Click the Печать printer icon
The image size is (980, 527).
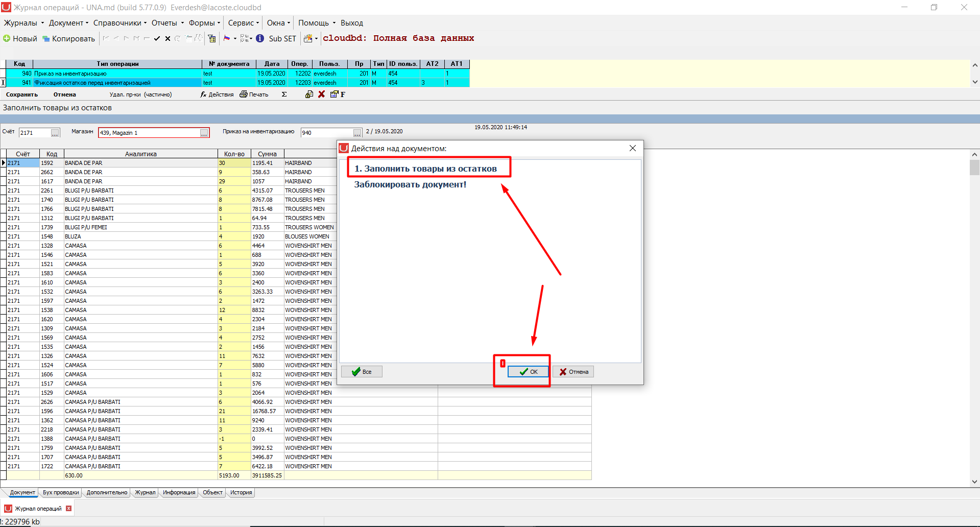[244, 94]
